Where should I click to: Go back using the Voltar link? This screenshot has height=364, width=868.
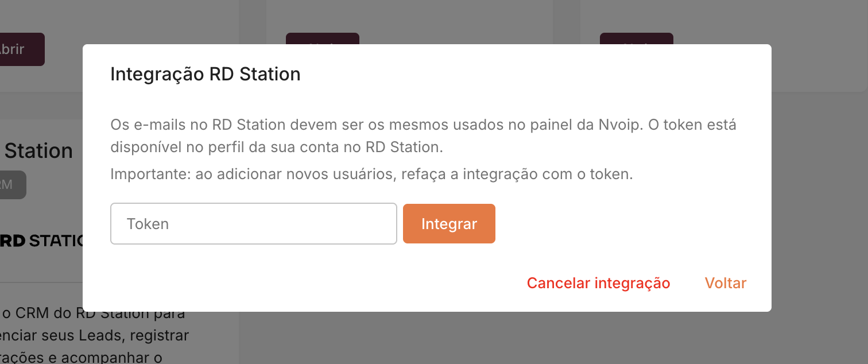pos(725,283)
